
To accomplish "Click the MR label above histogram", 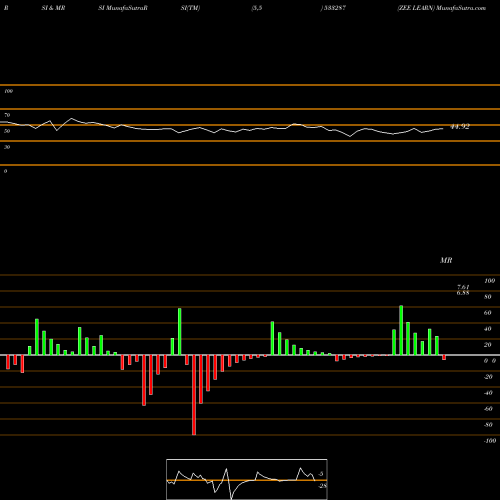I will click(446, 260).
